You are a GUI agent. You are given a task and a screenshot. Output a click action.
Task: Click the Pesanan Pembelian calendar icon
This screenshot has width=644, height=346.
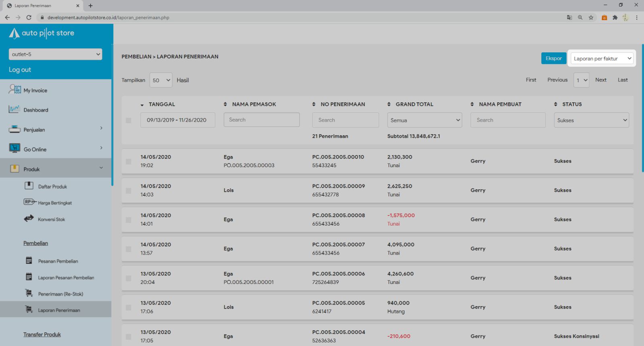tap(29, 261)
